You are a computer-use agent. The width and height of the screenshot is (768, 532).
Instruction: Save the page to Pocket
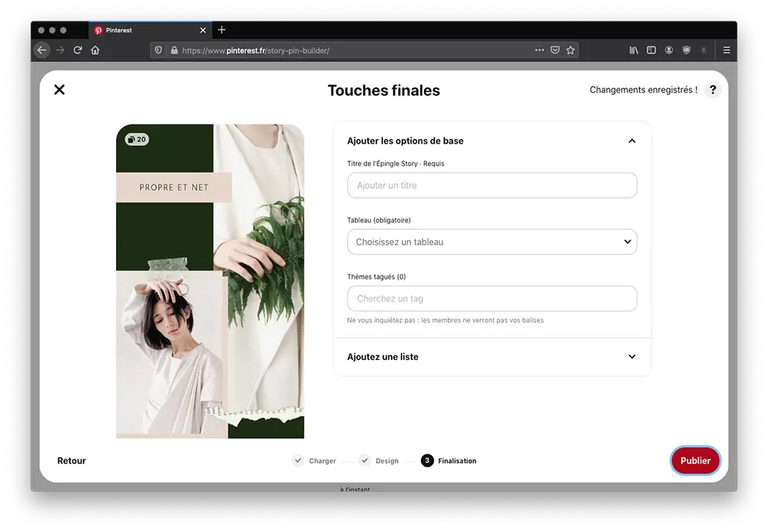(x=555, y=50)
